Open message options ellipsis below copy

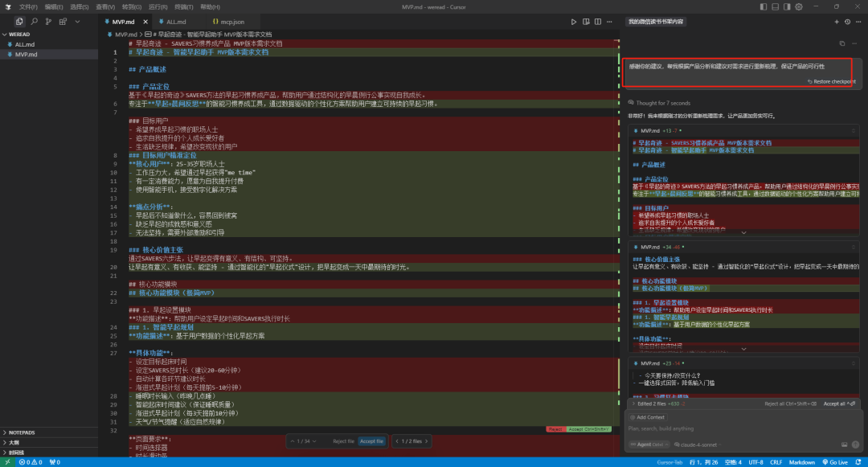(x=854, y=43)
